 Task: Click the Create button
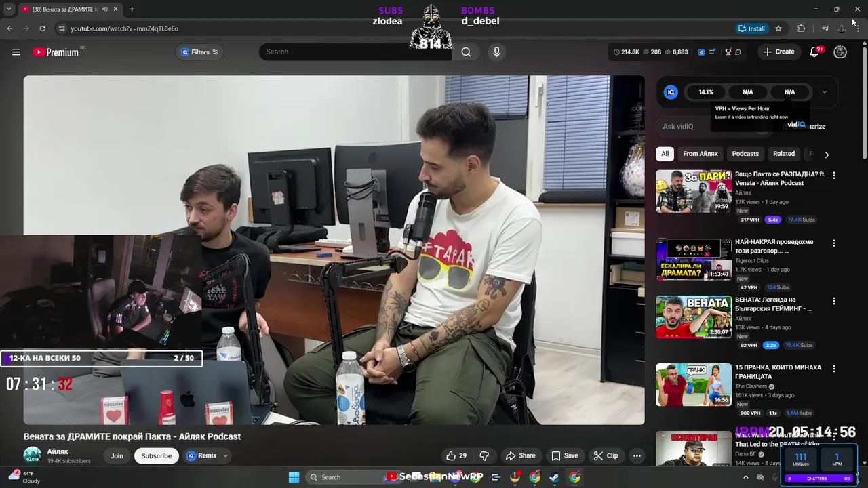pyautogui.click(x=778, y=52)
